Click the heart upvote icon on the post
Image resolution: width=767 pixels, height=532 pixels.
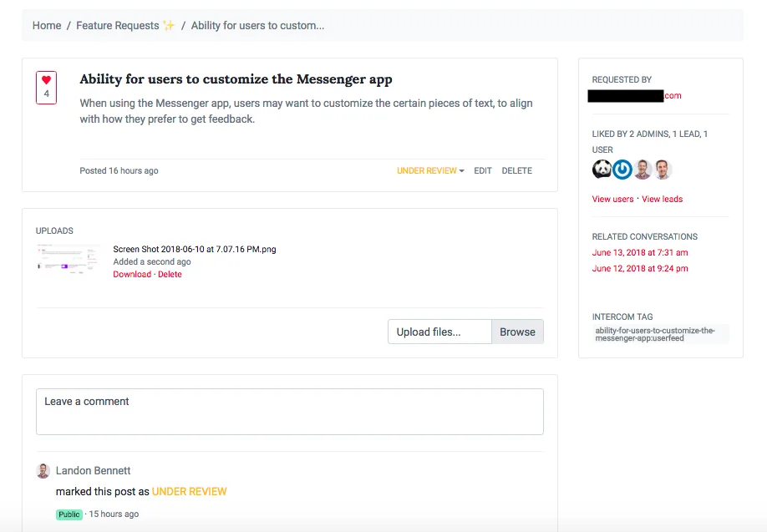(45, 79)
